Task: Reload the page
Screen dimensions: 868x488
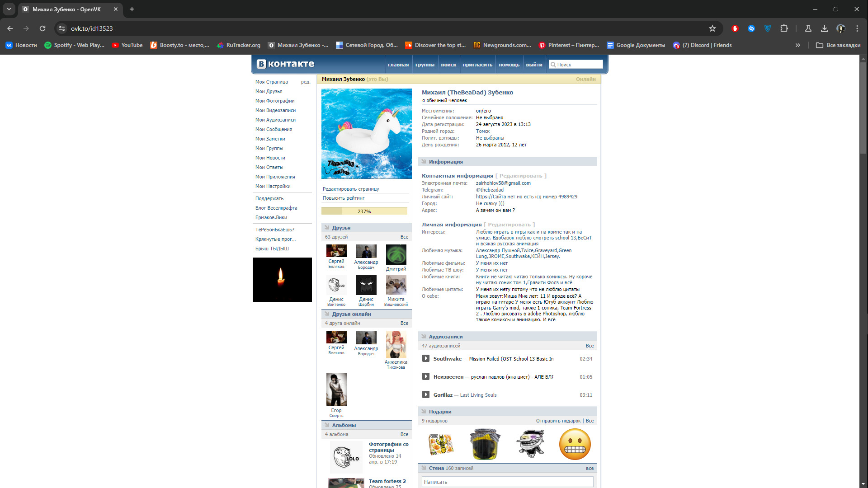Action: click(x=42, y=28)
